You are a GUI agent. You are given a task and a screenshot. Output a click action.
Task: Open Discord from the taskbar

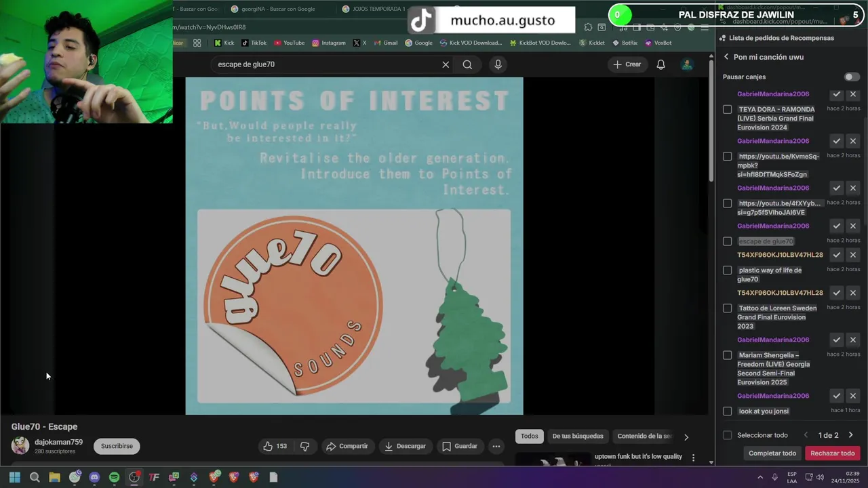(x=94, y=477)
